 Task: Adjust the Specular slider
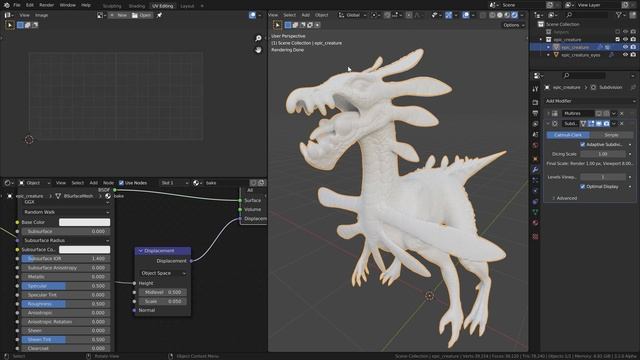(x=66, y=286)
